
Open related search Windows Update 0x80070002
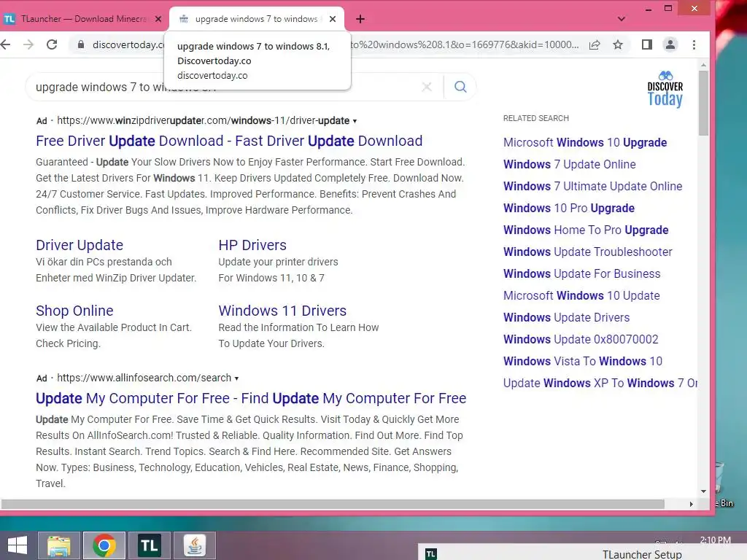click(x=581, y=340)
